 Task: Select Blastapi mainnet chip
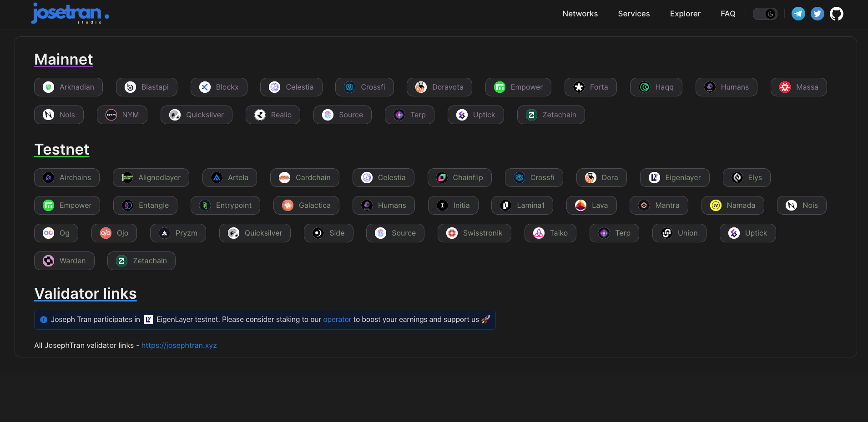[x=146, y=87]
